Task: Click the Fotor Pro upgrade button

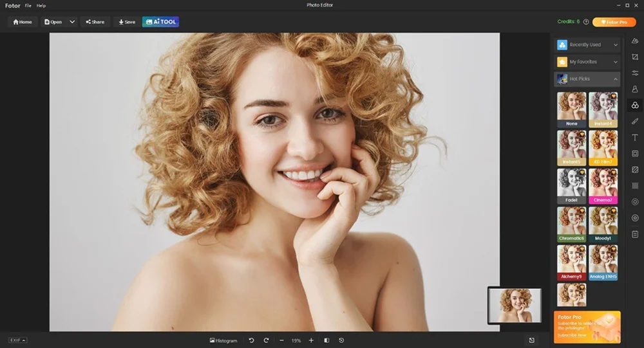Action: [x=614, y=22]
